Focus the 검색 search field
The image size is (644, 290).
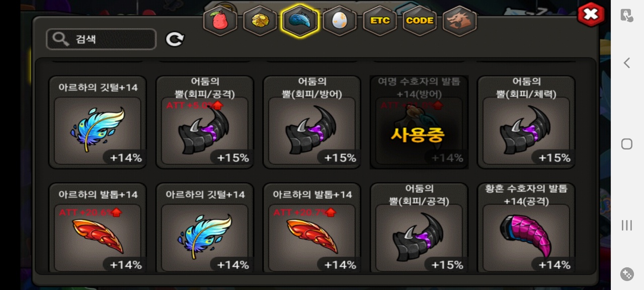pos(101,39)
